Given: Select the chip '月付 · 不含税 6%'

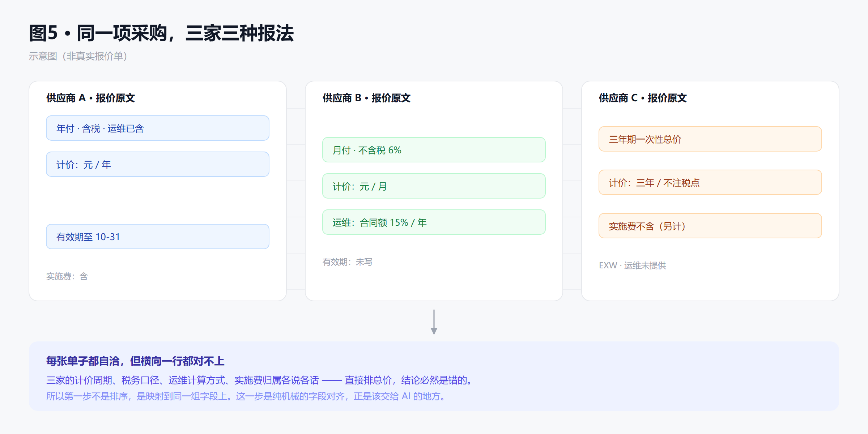Looking at the screenshot, I should click(434, 150).
